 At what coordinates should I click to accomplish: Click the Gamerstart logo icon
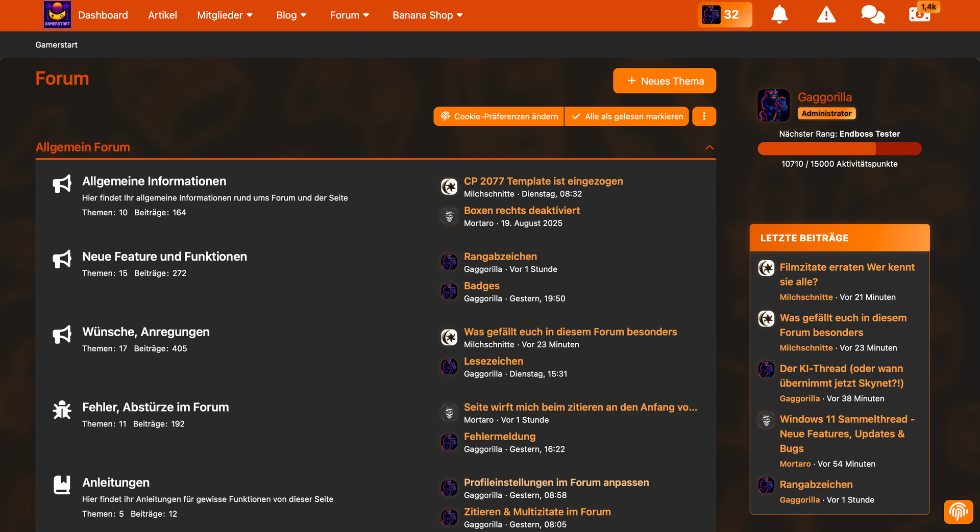57,15
